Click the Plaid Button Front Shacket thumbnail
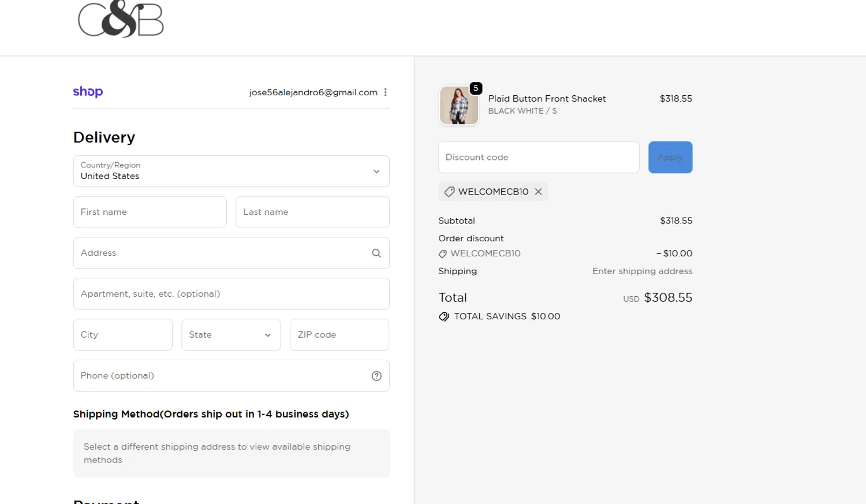This screenshot has width=866, height=504. coord(459,105)
